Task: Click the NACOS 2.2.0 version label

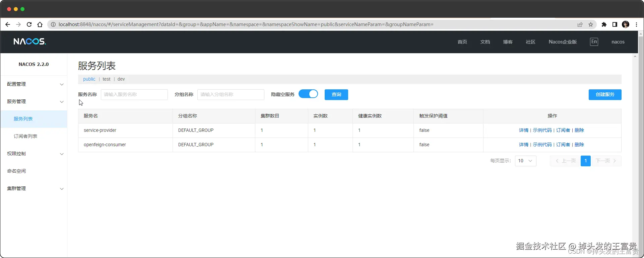Action: coord(34,64)
